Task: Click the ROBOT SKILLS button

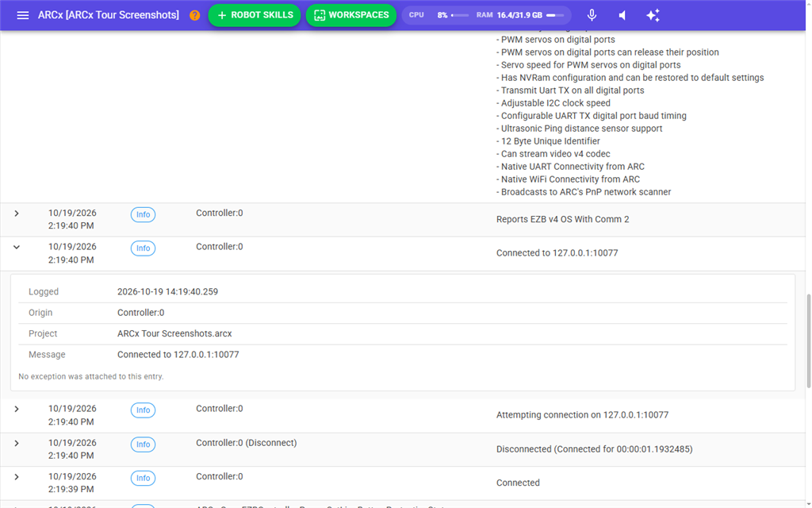Action: (x=255, y=15)
